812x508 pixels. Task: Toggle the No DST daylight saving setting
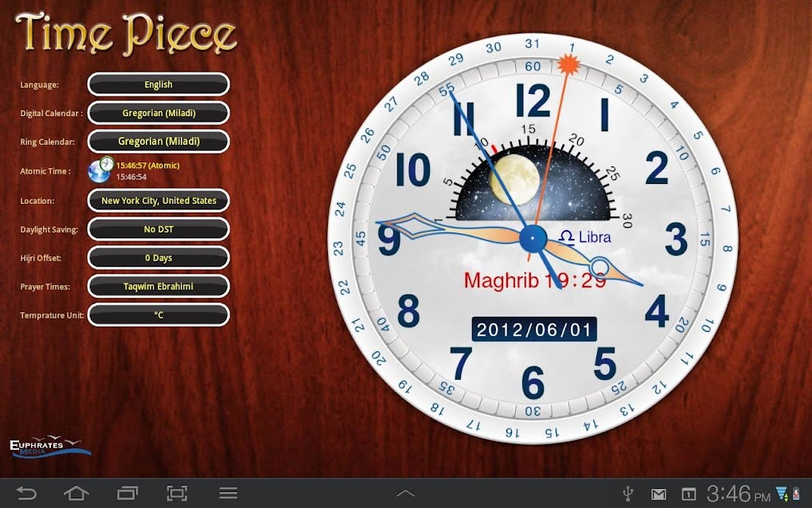pyautogui.click(x=158, y=229)
